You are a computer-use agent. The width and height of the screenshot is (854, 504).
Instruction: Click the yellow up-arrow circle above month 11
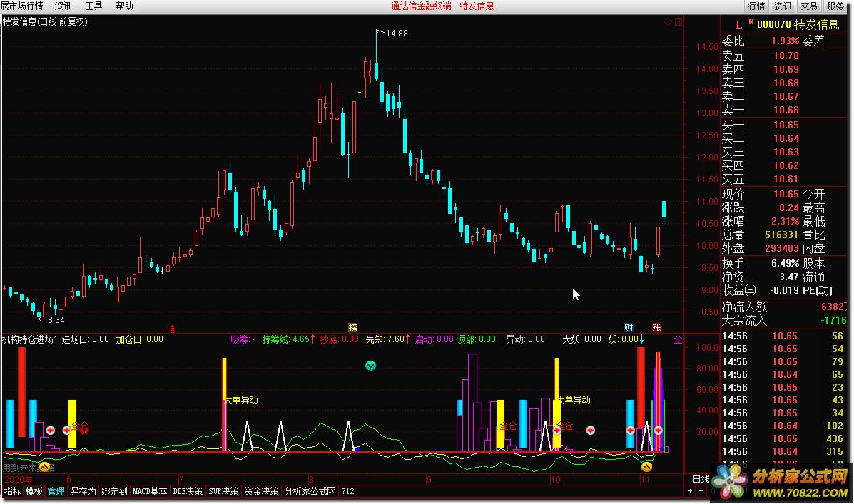(x=646, y=466)
